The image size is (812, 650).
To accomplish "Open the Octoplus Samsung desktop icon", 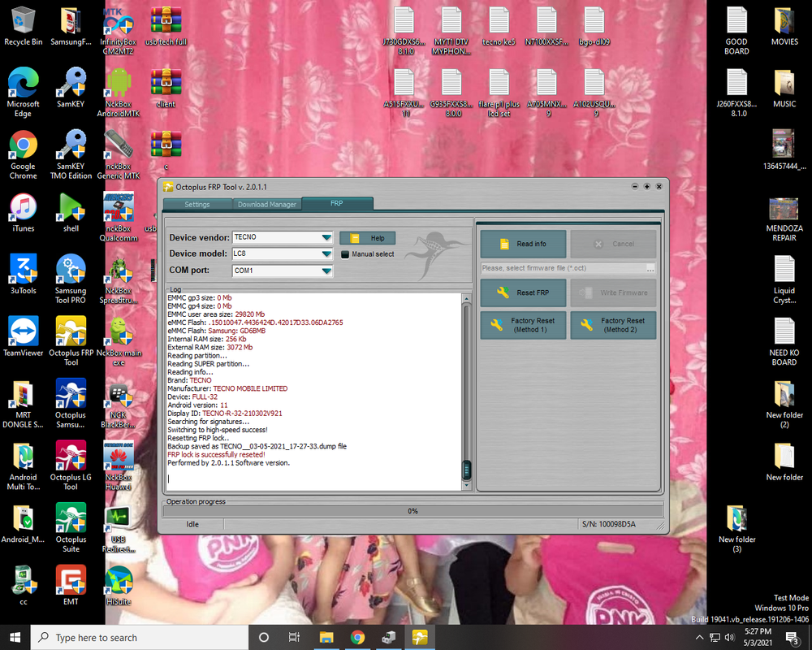I will 71,403.
